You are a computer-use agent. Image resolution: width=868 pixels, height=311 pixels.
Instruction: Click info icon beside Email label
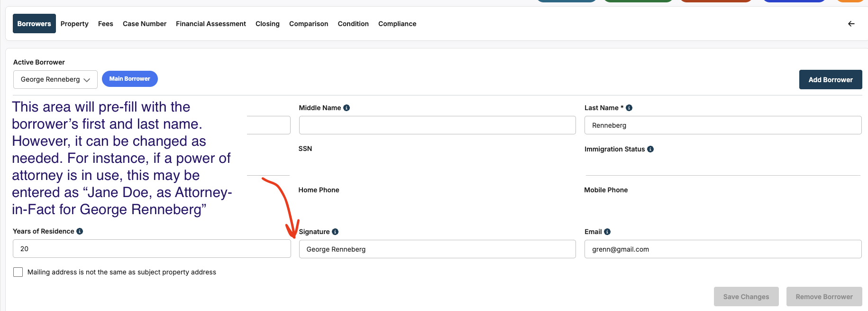pyautogui.click(x=607, y=232)
